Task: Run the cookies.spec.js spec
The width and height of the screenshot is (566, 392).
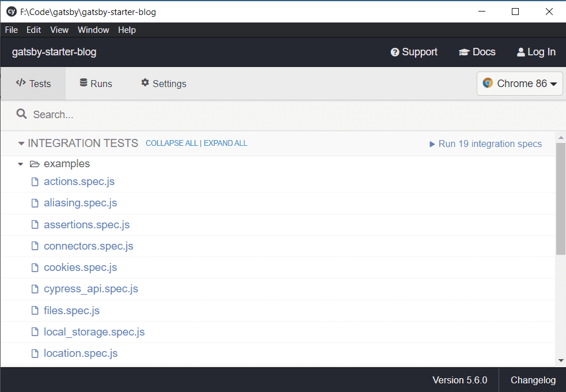Action: 80,267
